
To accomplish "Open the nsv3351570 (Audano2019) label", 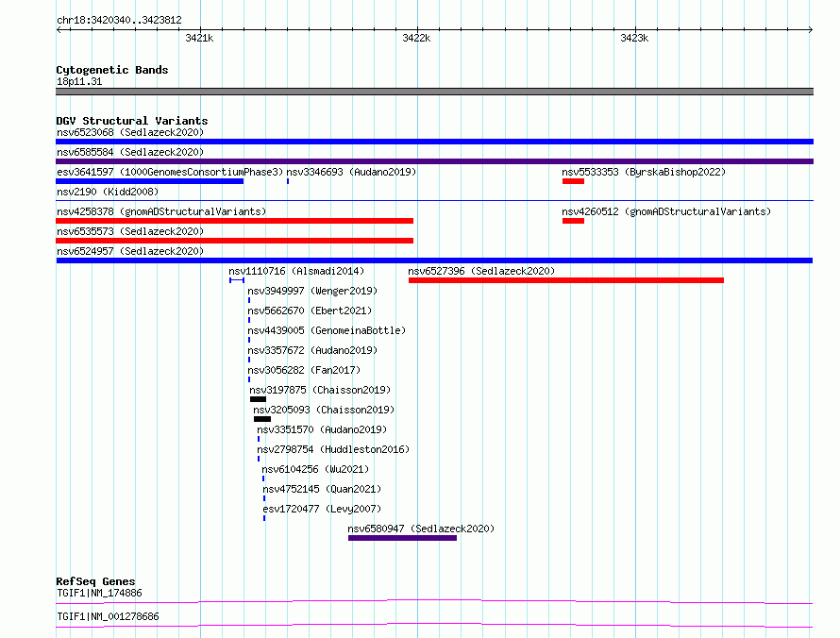I will [x=322, y=429].
